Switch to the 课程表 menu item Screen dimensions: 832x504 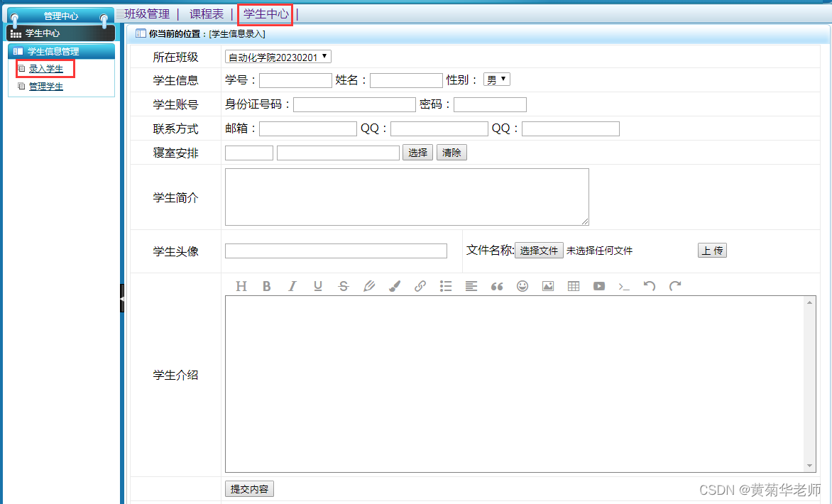[206, 13]
